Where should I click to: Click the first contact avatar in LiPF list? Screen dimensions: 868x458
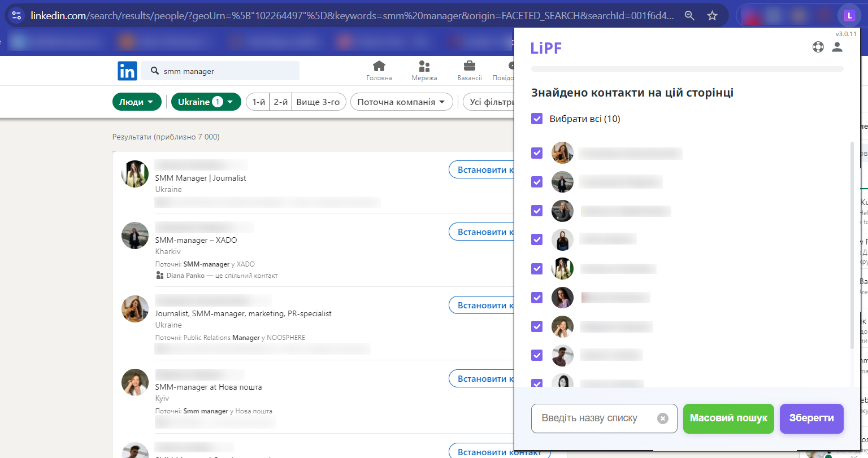562,153
